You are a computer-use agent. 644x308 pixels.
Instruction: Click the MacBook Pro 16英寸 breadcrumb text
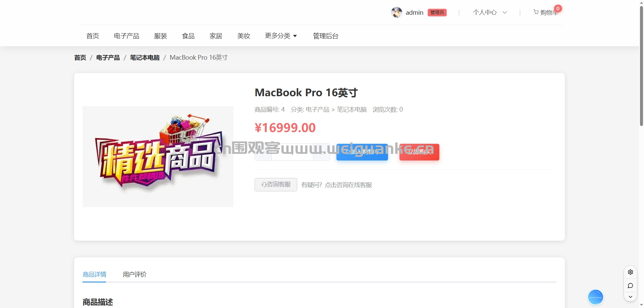(x=199, y=58)
